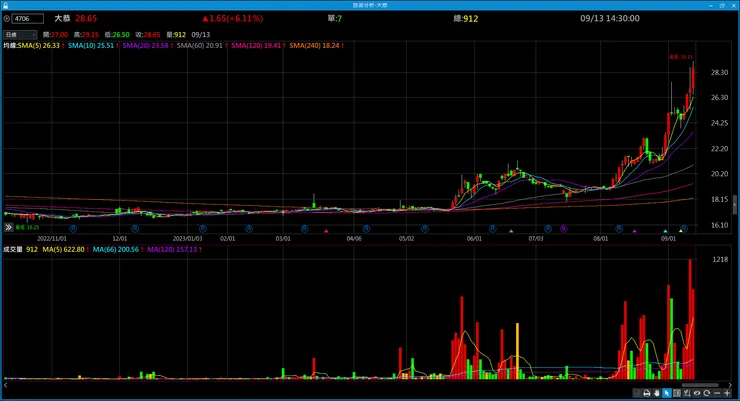Zoom in chart with plus icon

point(727,393)
